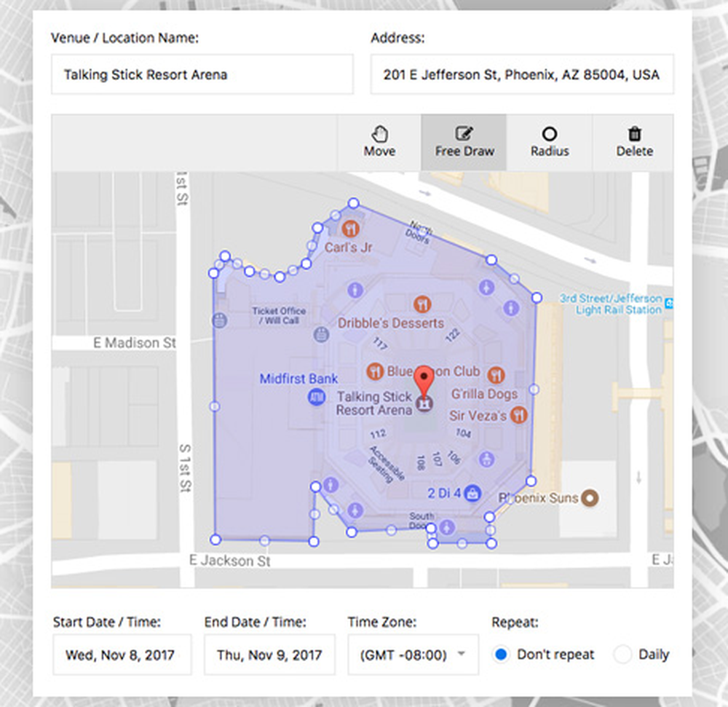Select Daily repeat radio button
This screenshot has height=707, width=728.
(622, 655)
